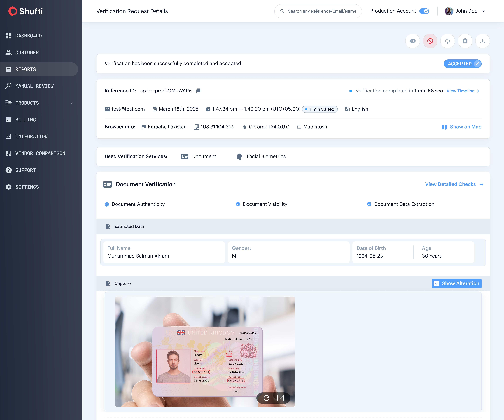Image resolution: width=504 pixels, height=420 pixels.
Task: Copy the Reference ID with copy icon
Action: point(198,91)
